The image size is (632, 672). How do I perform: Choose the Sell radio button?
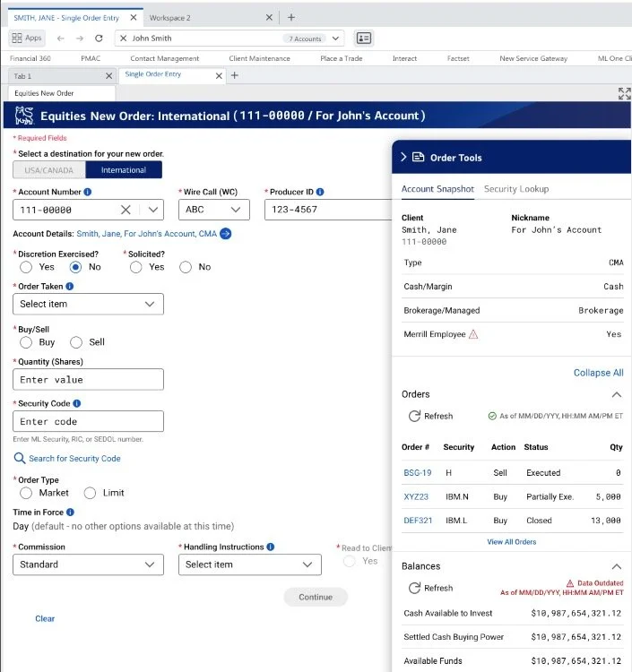click(x=76, y=342)
